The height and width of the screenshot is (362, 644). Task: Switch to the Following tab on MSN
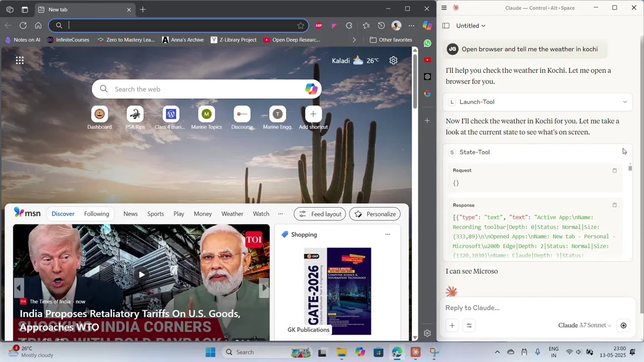[x=97, y=214]
